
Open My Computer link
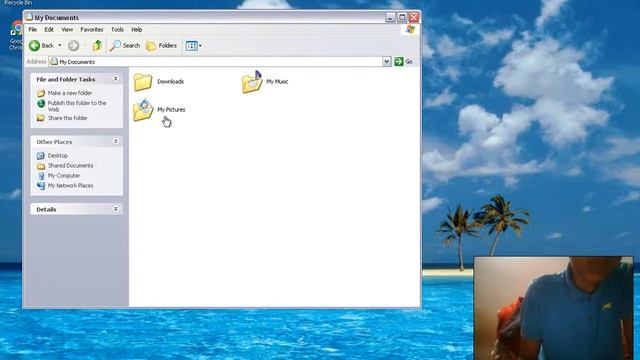pos(64,176)
